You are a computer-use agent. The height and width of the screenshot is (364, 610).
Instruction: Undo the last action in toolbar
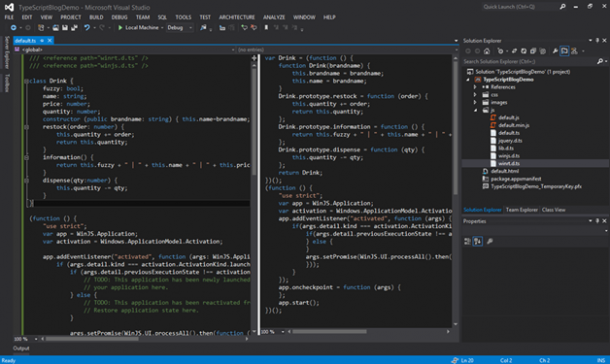tap(87, 28)
